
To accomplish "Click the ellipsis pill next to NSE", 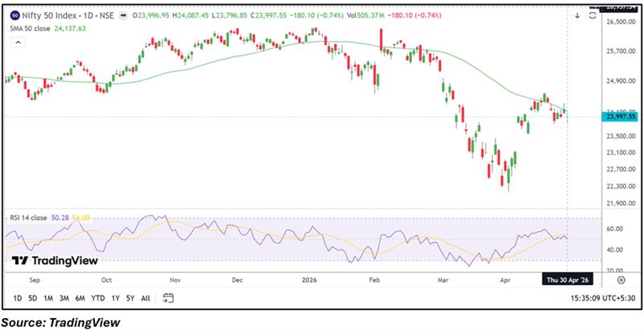I will [122, 15].
